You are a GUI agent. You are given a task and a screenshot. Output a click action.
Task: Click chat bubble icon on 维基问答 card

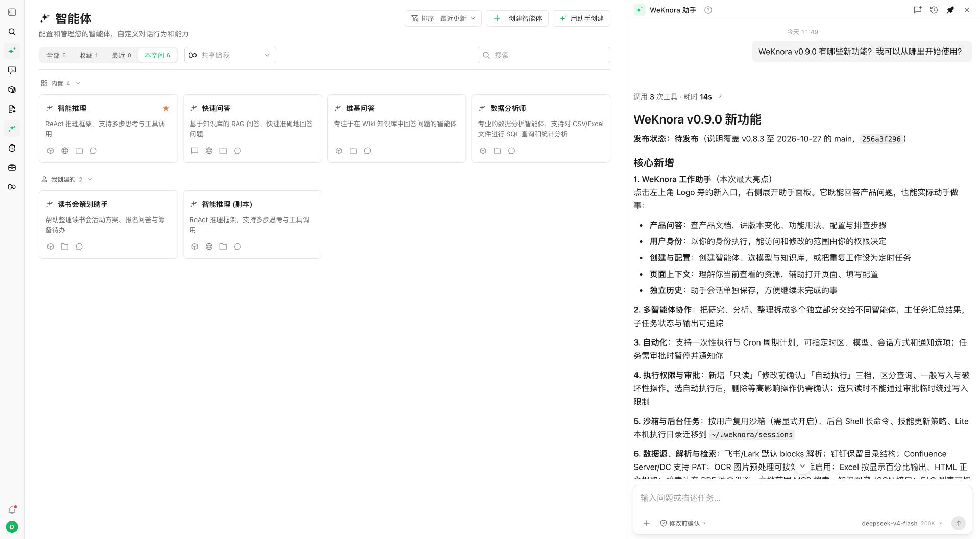pos(367,151)
